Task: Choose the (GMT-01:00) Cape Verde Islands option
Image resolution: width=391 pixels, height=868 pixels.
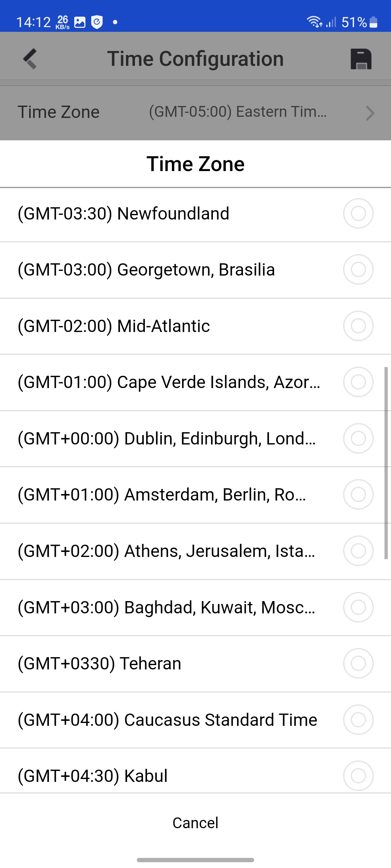Action: (x=169, y=382)
